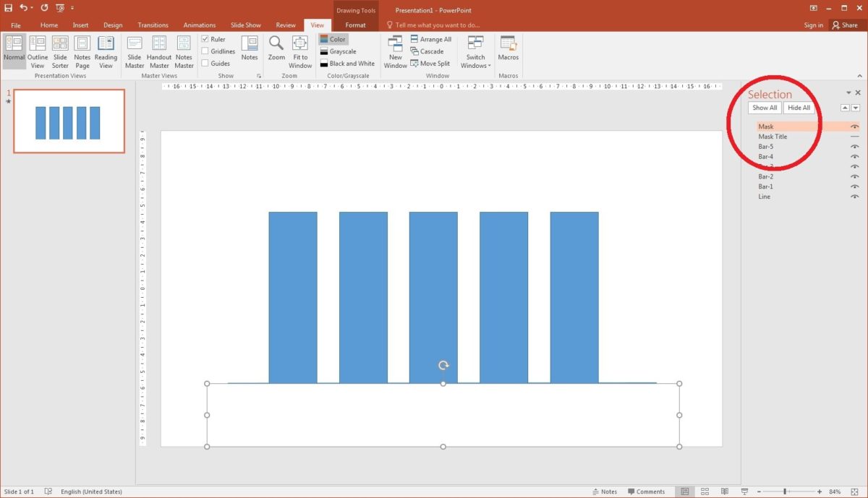The image size is (868, 498).
Task: Hide the Bar-5 shape
Action: click(855, 146)
